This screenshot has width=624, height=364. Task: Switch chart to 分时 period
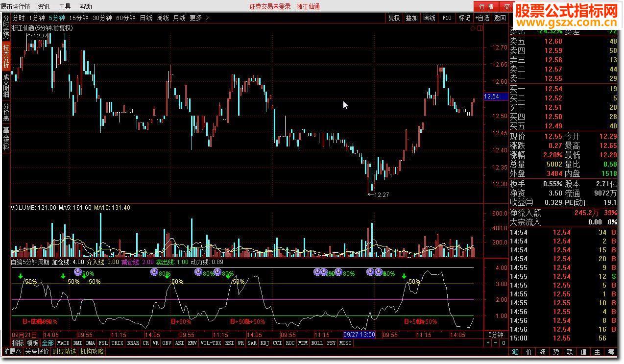click(19, 18)
